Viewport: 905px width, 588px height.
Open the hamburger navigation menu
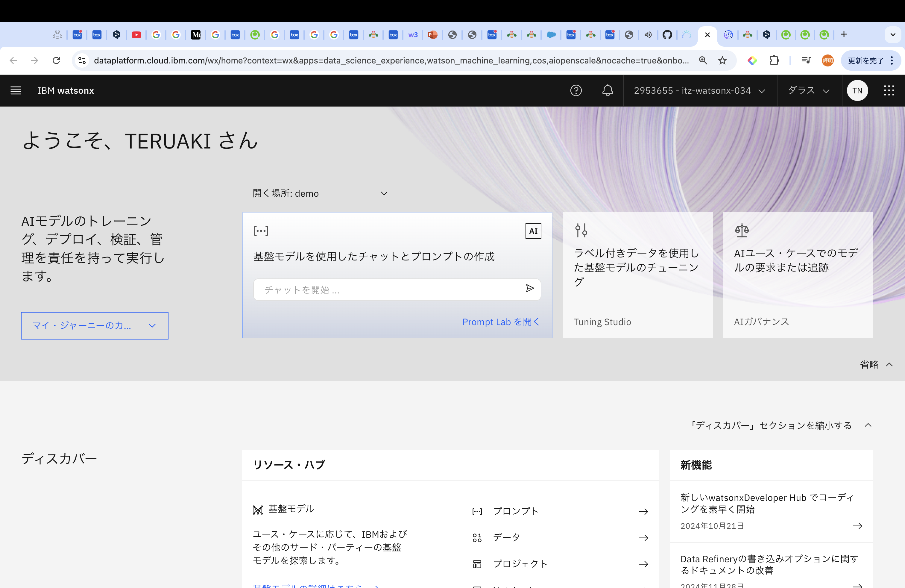pos(16,90)
